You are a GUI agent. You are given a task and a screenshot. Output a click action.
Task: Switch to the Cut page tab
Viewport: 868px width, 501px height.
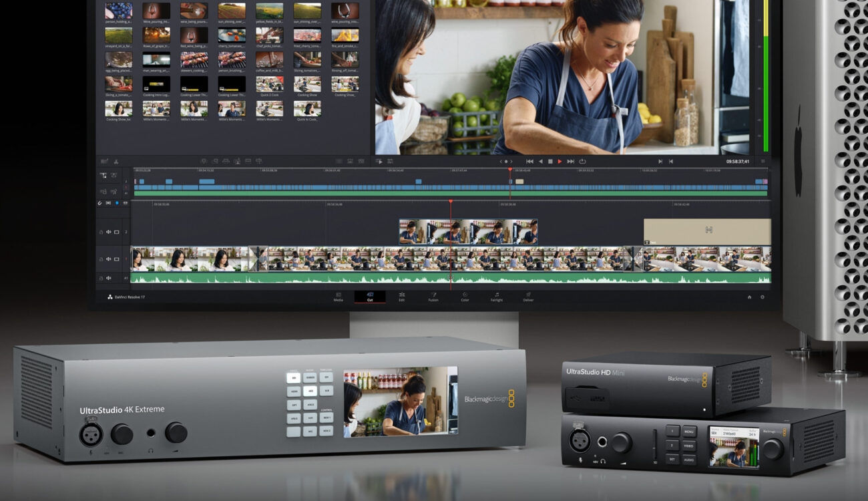coord(369,297)
